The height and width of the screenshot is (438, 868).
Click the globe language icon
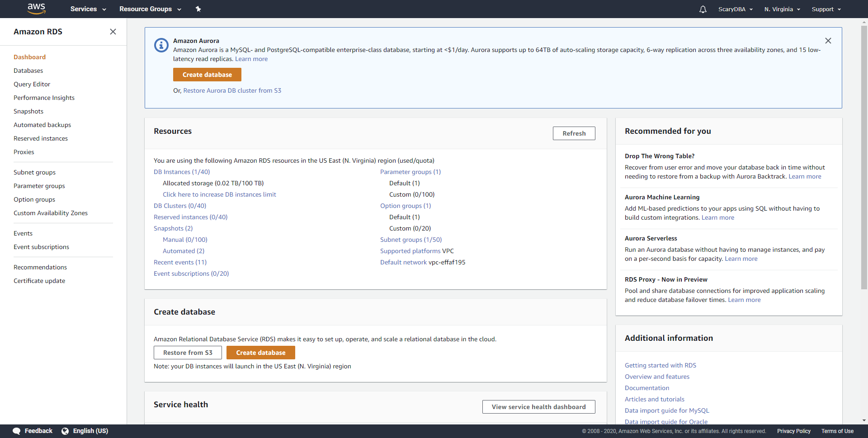click(x=65, y=431)
